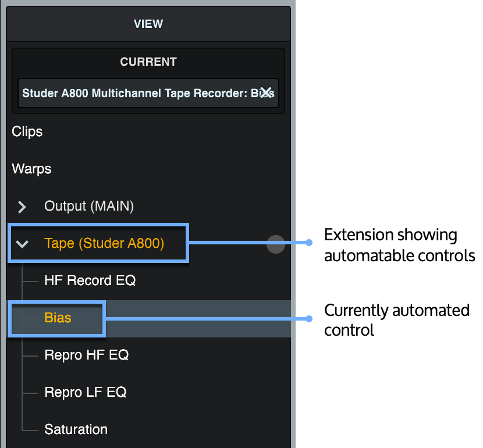The height and width of the screenshot is (448, 483).
Task: Open the Clips view
Action: [x=27, y=132]
